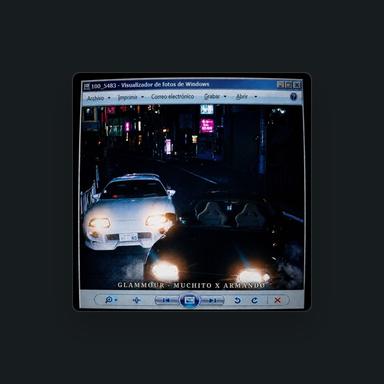
Task: Click the title text '100_5483 - Visualizador de fotos de Windows'
Action: coord(150,85)
